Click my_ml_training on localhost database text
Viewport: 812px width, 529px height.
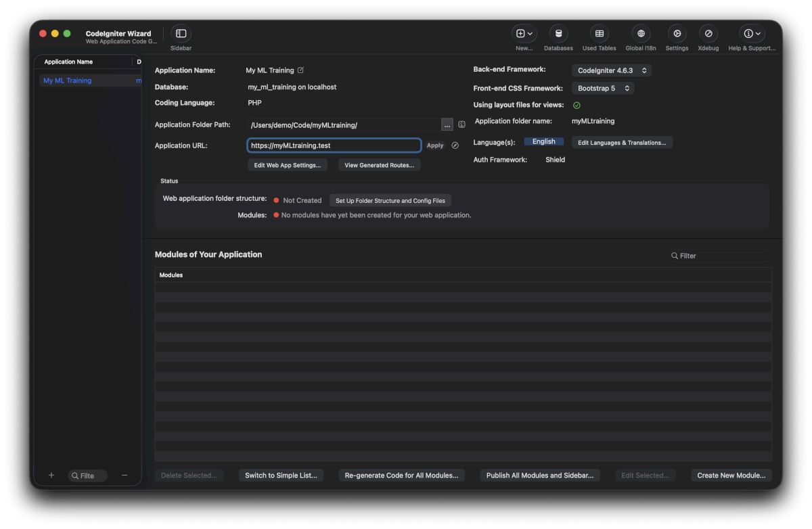click(292, 87)
